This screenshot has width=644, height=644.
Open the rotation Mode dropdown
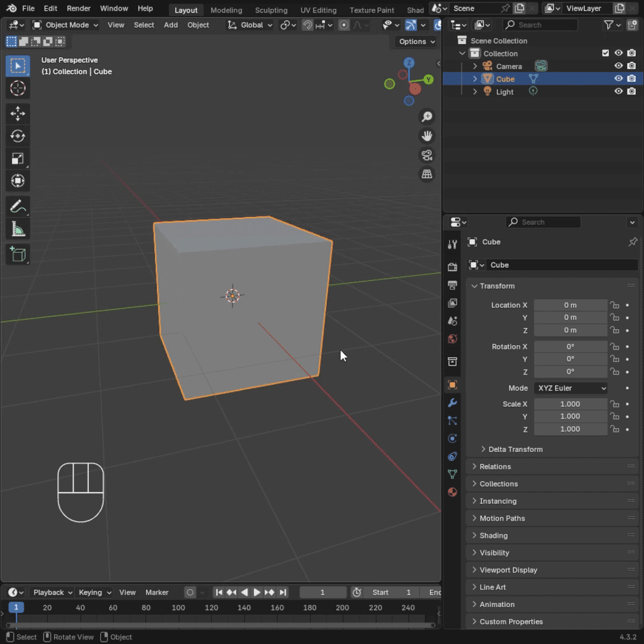(571, 388)
